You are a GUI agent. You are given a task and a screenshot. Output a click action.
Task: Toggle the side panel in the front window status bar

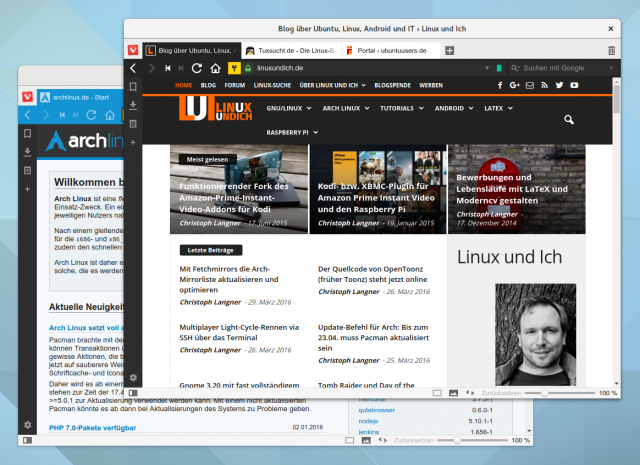(133, 393)
